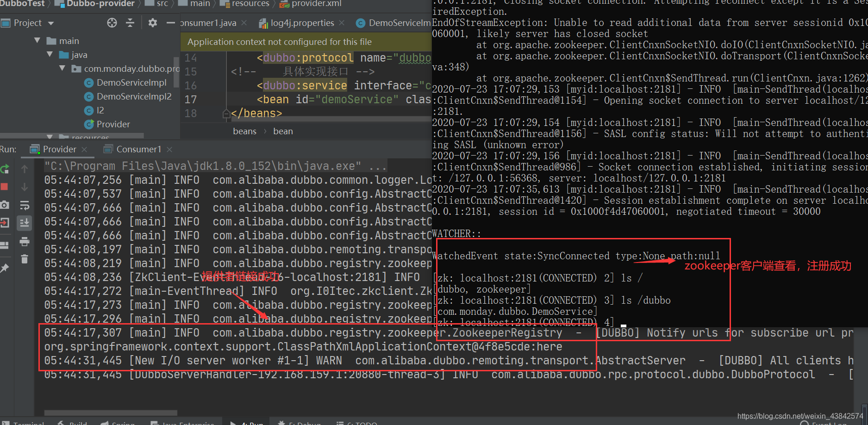This screenshot has height=425, width=868.
Task: Click the zookeeper terminal prompt numbered 4
Action: [523, 322]
